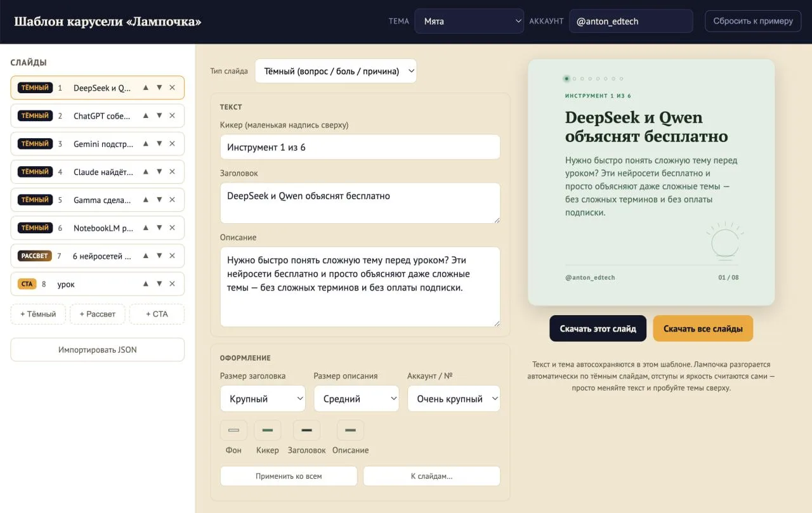Screen dimensions: 812x513
Task: Move slide 2 ChatGPT down
Action: 159,115
